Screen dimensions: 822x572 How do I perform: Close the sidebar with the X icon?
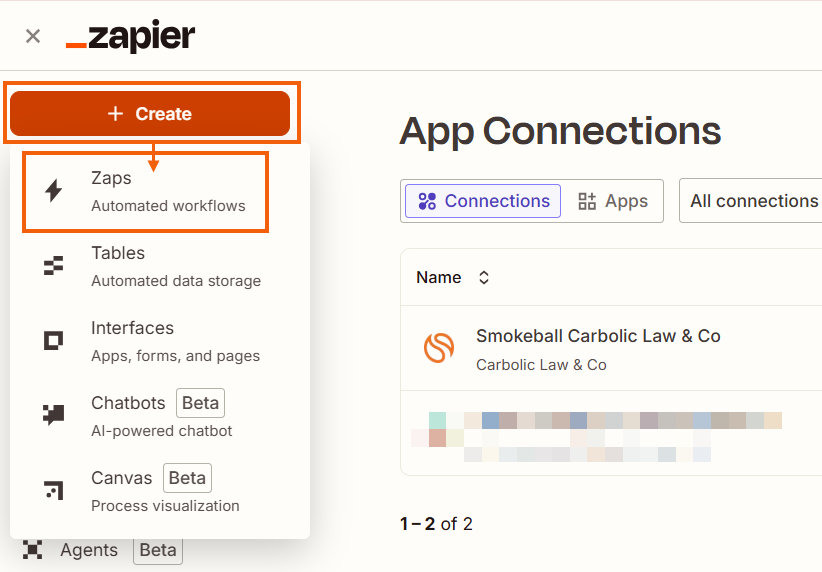pos(33,36)
